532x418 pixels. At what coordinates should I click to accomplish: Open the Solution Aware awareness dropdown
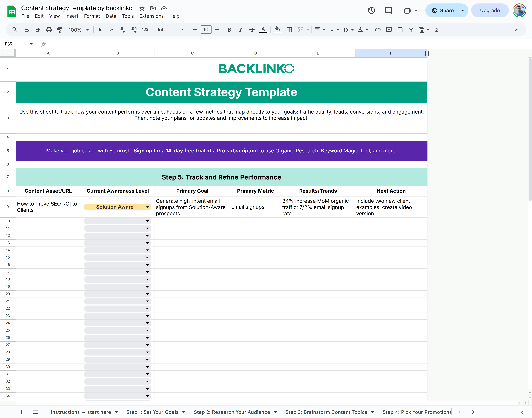147,207
